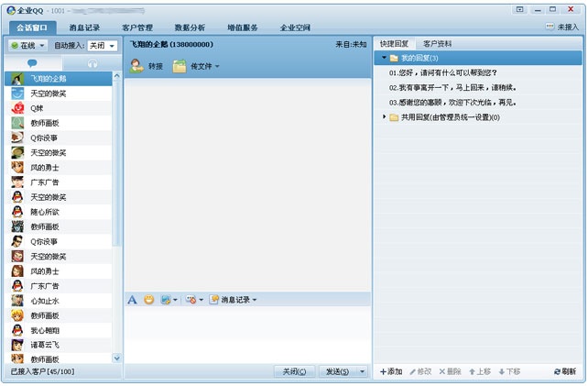Click the 随心所欲 penguin avatar
This screenshot has height=386, width=588.
point(17,212)
